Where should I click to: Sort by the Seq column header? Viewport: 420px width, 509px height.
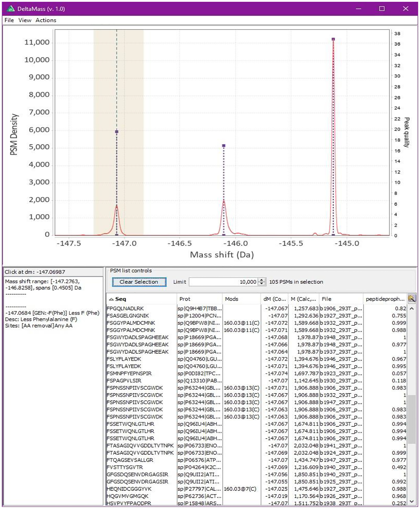141,299
